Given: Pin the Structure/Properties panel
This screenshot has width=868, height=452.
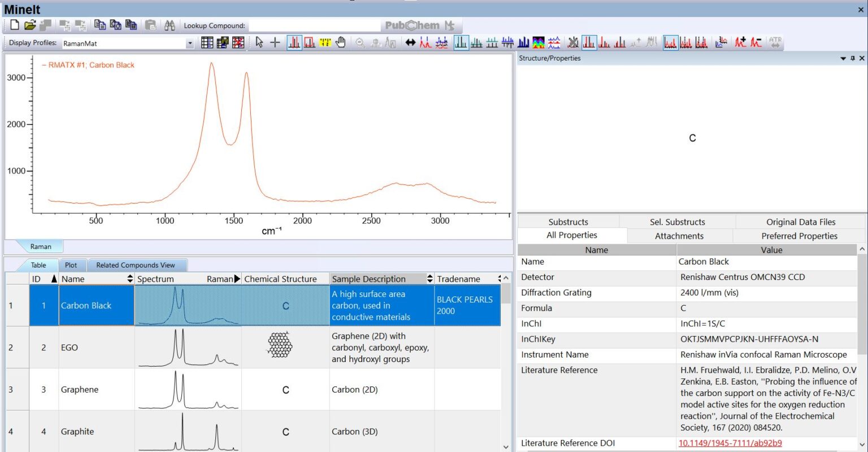Looking at the screenshot, I should 853,58.
